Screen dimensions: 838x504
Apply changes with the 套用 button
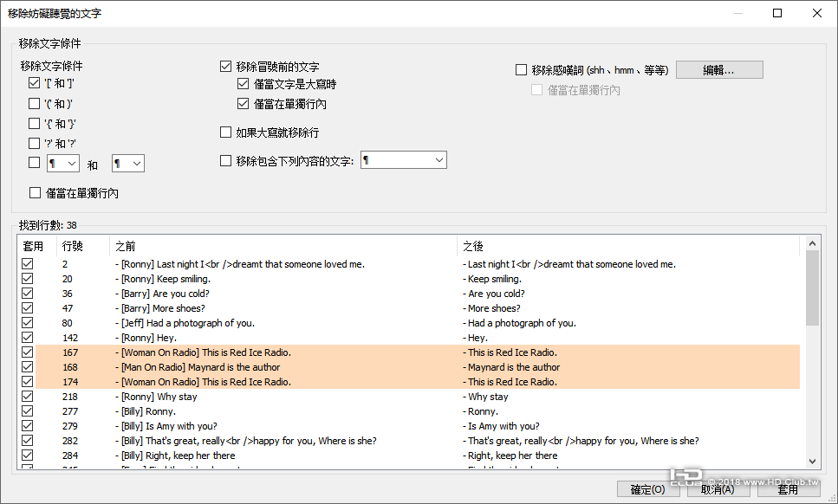(789, 488)
